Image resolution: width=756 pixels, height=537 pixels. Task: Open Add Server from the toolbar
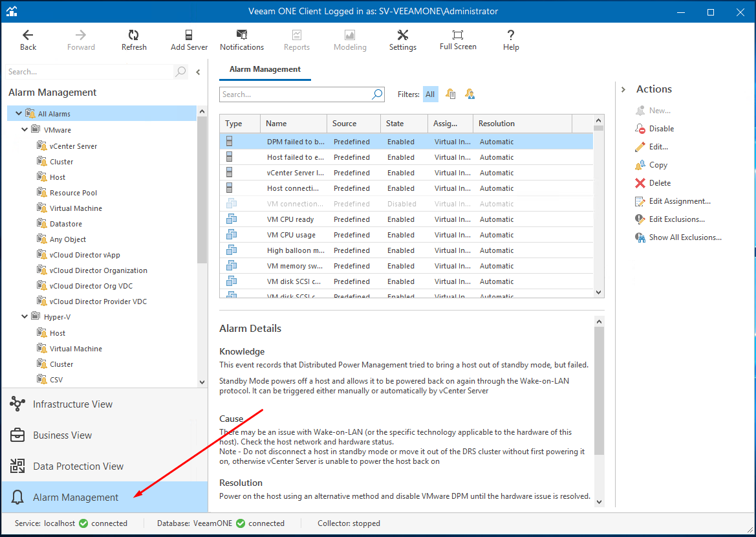point(189,36)
